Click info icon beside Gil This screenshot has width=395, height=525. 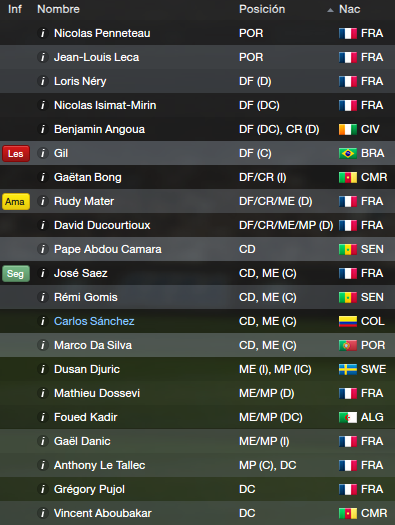[x=43, y=153]
